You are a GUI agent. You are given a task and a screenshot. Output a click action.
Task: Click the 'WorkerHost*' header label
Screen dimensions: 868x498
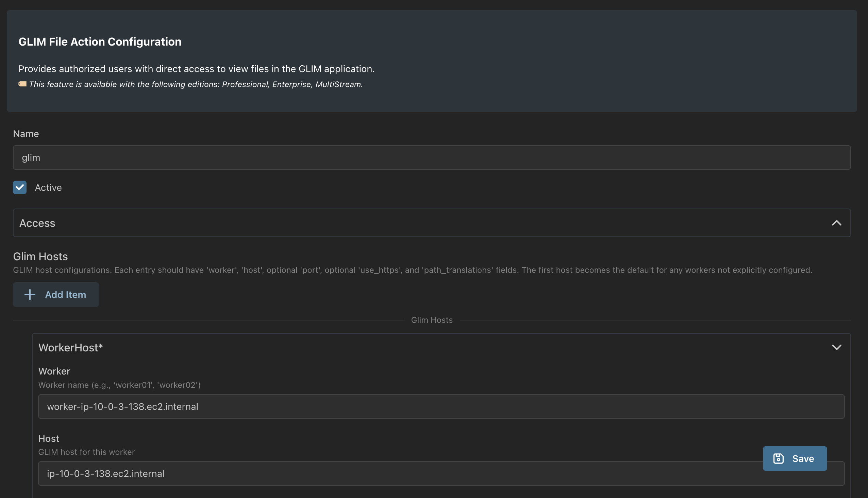[70, 348]
